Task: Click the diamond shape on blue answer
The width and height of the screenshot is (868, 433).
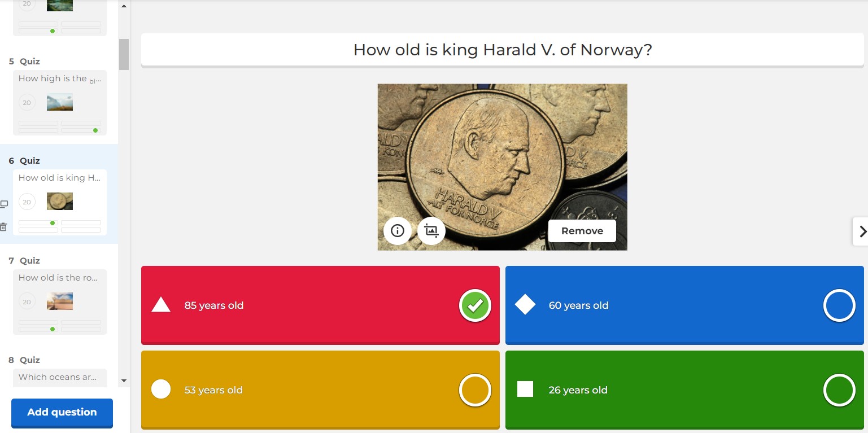Action: tap(525, 305)
